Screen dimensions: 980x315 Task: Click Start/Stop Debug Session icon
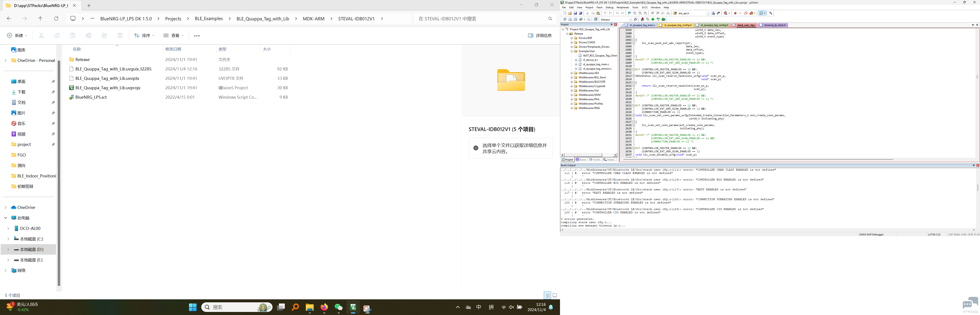coord(726,13)
